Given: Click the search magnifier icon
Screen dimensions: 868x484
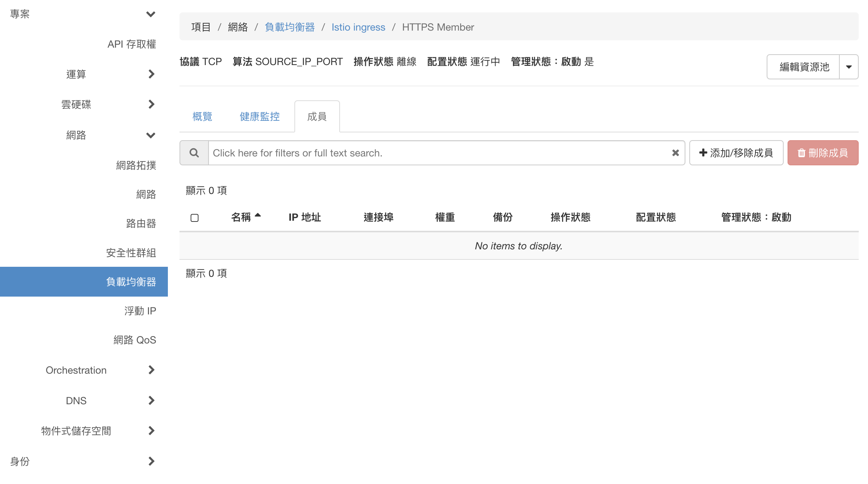Looking at the screenshot, I should coord(194,153).
